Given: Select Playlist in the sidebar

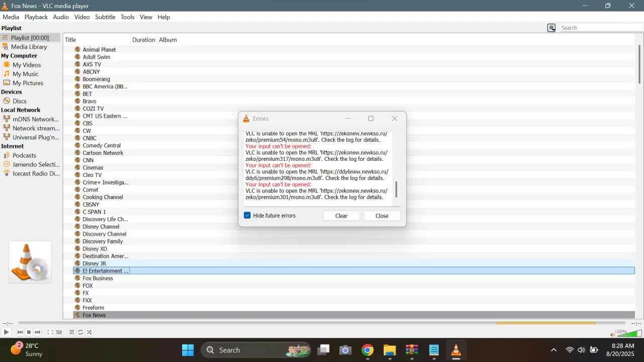Looking at the screenshot, I should click(30, 38).
